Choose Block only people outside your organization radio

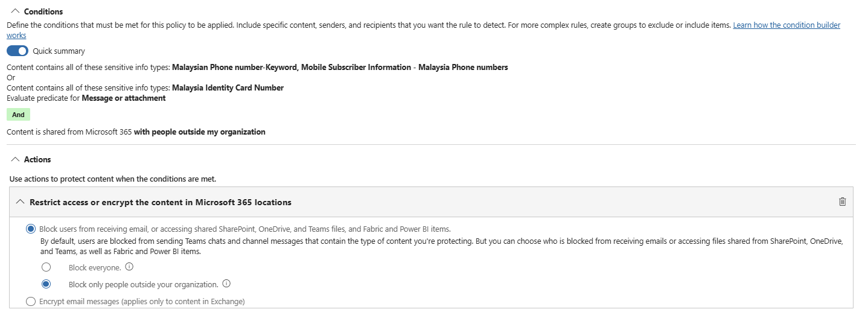[x=46, y=284]
